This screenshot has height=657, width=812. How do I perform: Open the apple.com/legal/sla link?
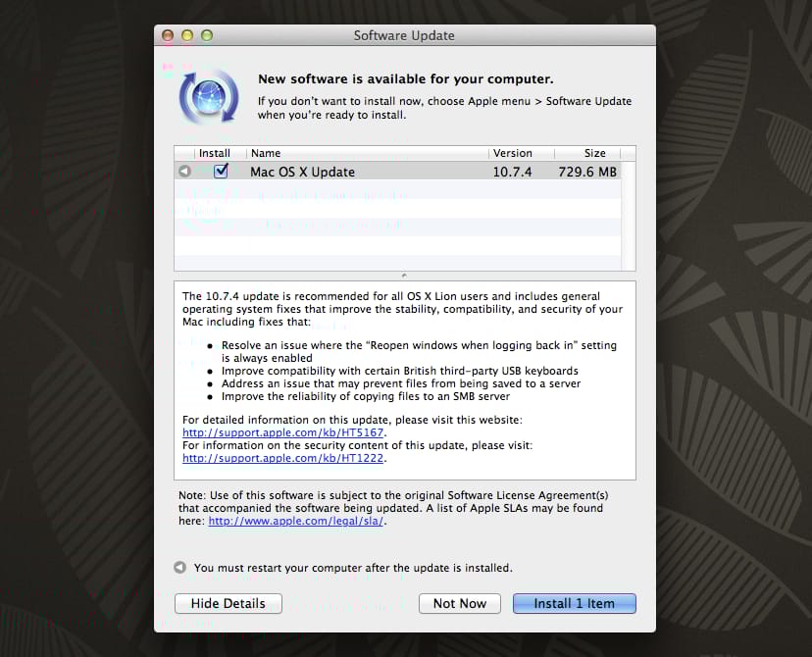296,521
